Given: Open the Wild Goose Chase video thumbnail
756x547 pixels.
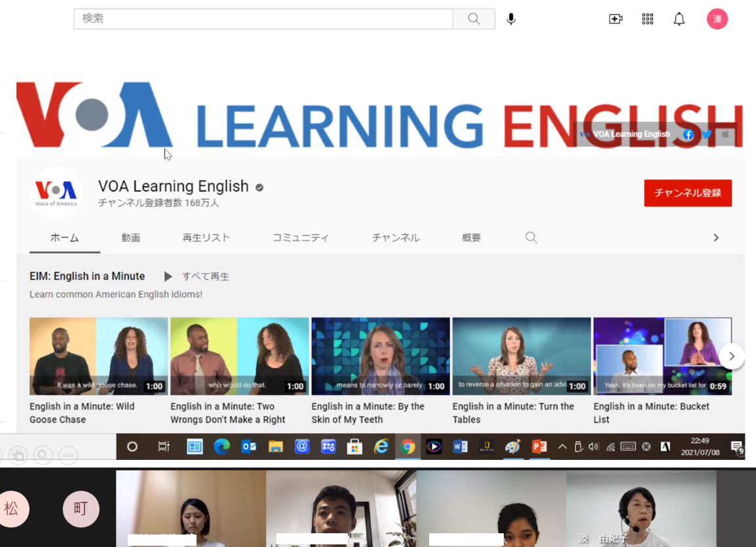Looking at the screenshot, I should [x=98, y=356].
